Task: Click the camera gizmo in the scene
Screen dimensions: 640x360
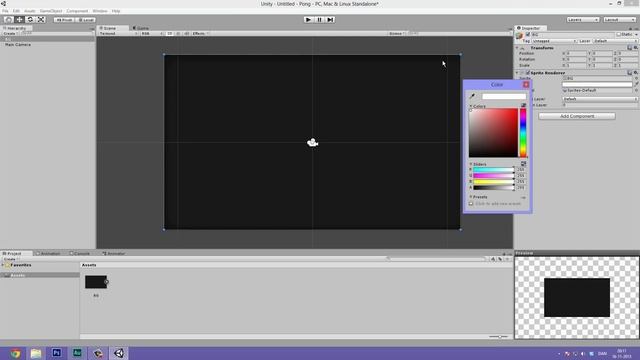Action: click(x=313, y=142)
